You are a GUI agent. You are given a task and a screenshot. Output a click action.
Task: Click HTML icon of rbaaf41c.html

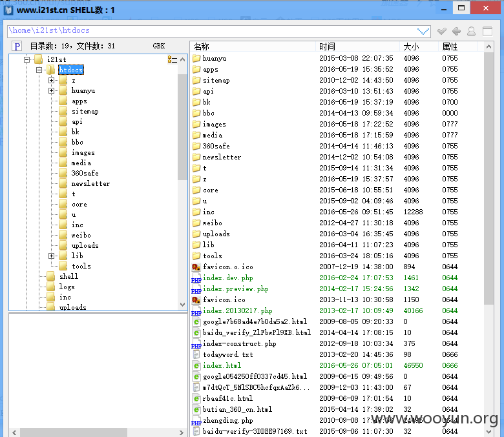(196, 398)
